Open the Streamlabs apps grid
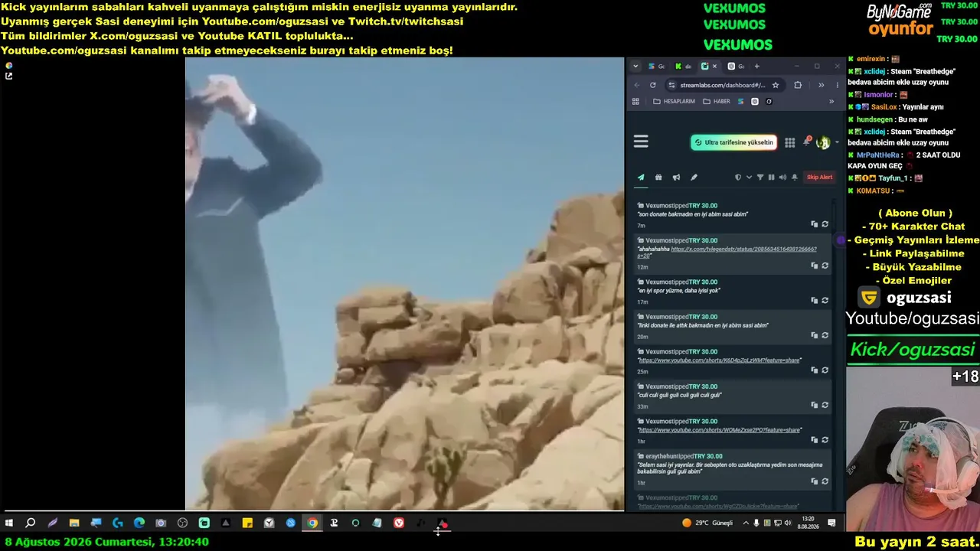This screenshot has height=551, width=980. click(x=789, y=142)
